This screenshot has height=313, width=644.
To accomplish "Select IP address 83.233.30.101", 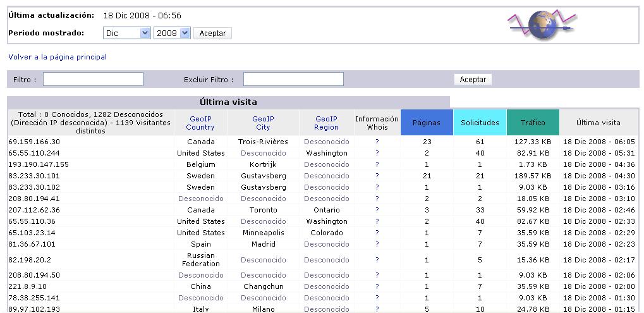I will click(x=34, y=176).
